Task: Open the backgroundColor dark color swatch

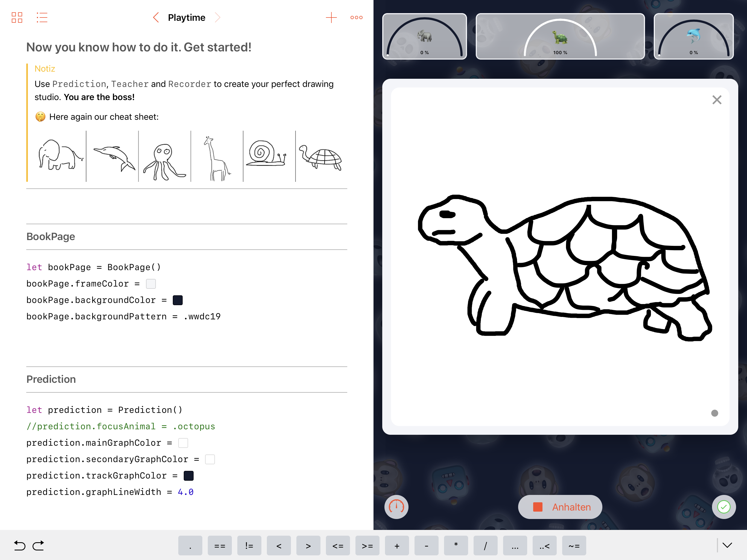Action: [178, 300]
